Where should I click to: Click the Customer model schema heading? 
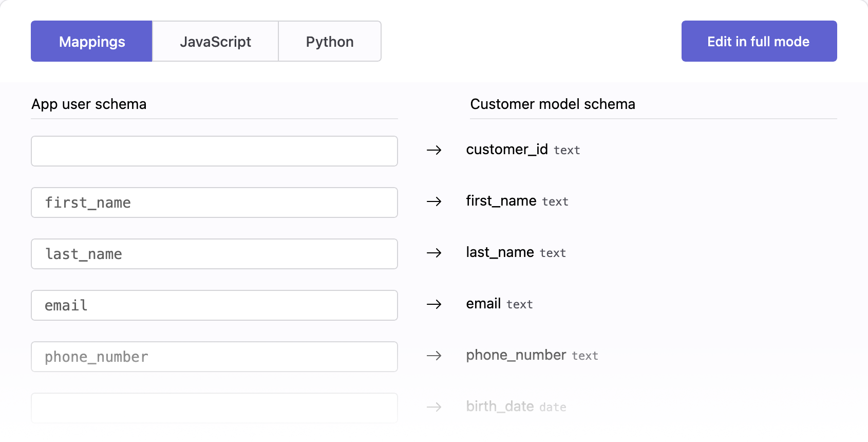click(552, 104)
